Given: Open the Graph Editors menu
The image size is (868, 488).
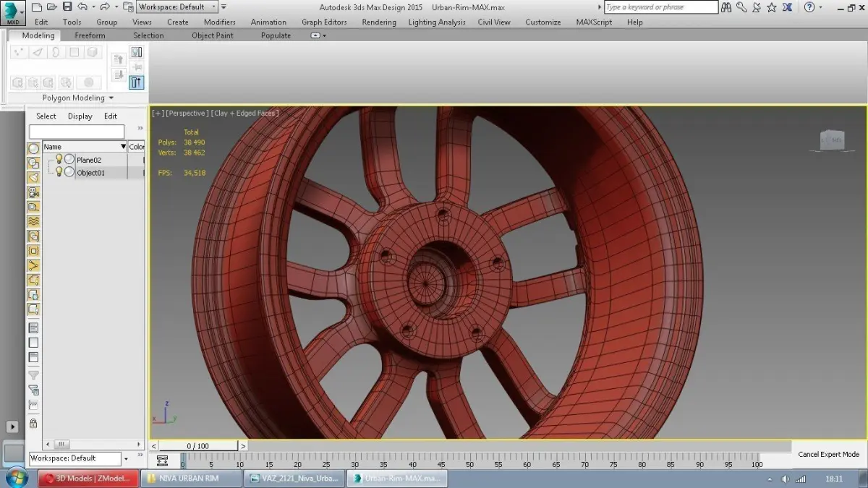Looking at the screenshot, I should (x=324, y=22).
